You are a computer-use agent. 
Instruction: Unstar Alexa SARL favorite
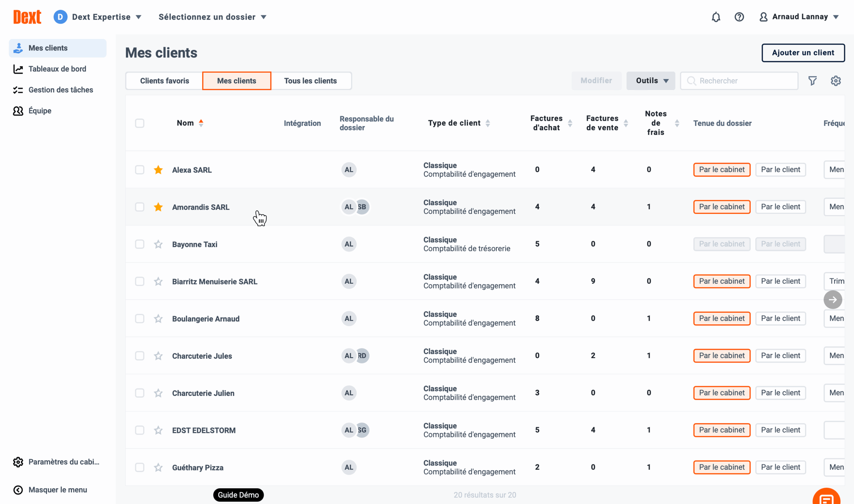click(158, 169)
